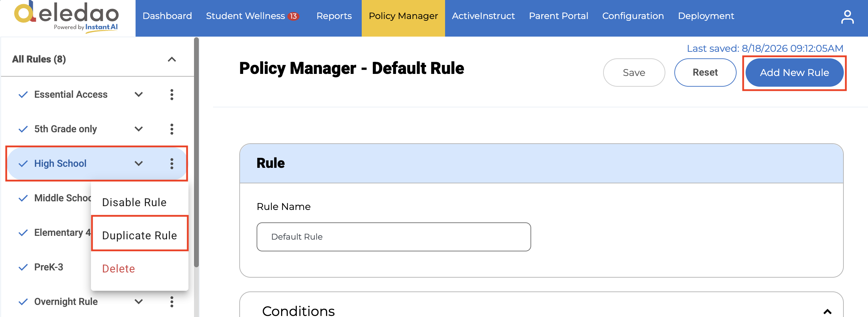This screenshot has width=868, height=317.
Task: Toggle the 5th Grade only enabled checkmark
Action: point(23,129)
